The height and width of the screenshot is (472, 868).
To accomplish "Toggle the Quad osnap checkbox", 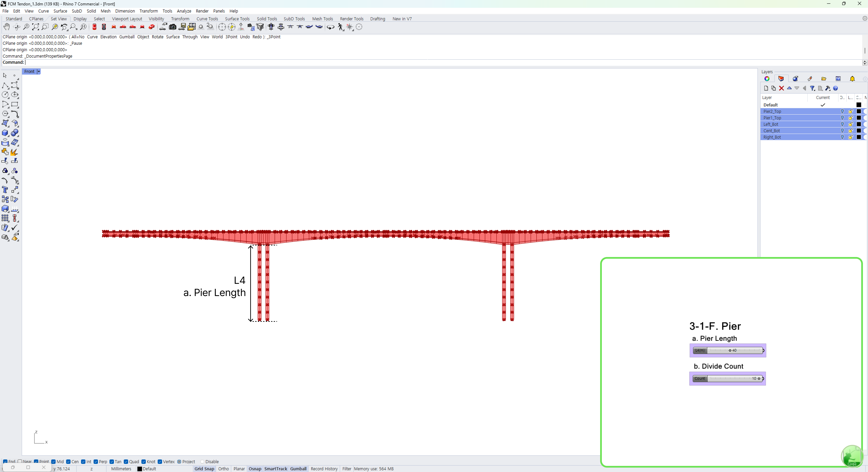I will 126,461.
